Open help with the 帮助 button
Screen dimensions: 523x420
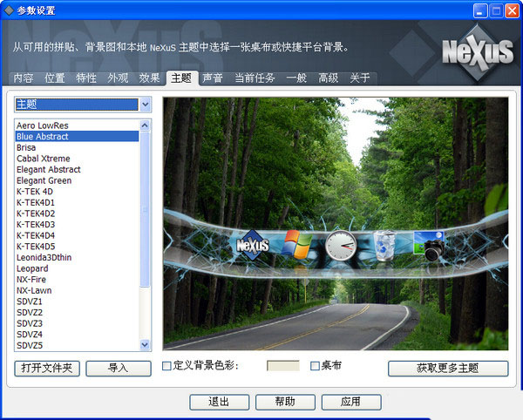pos(285,402)
